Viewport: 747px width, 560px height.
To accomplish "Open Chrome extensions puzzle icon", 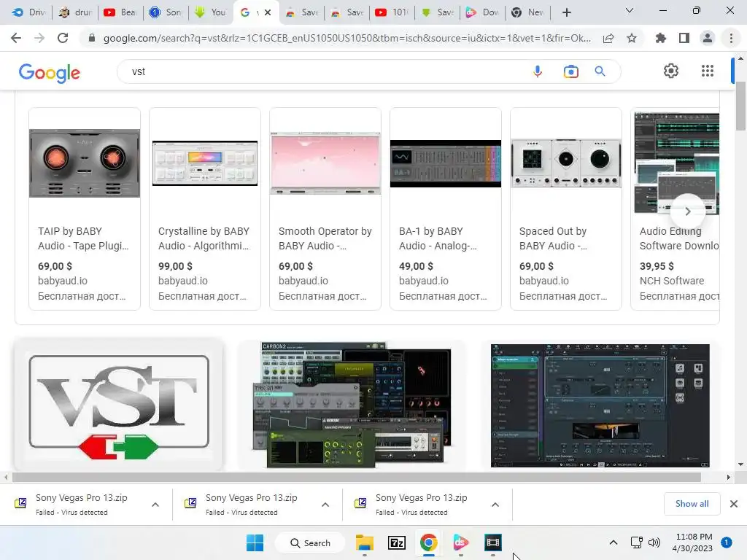I will 661,38.
